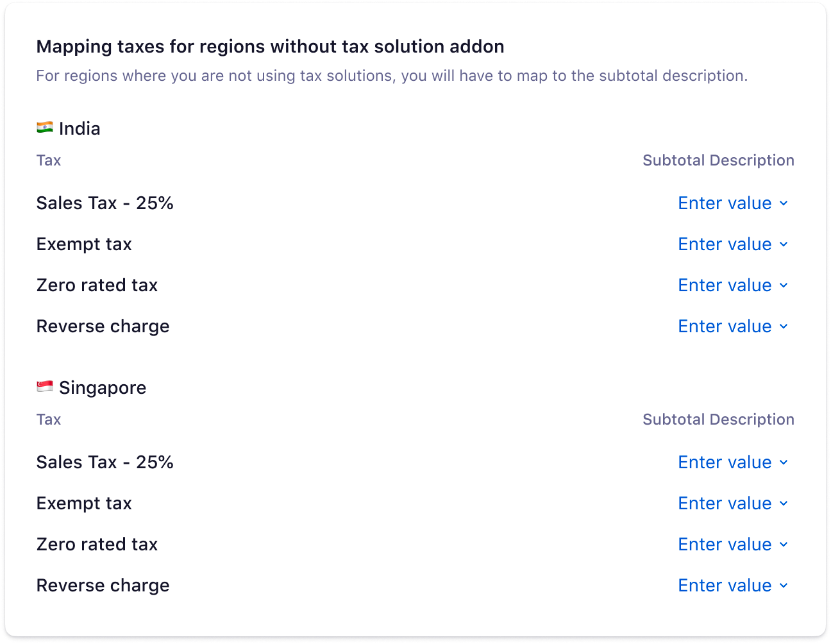Open Singapore Zero rated tax Enter value dropdown

pos(733,545)
